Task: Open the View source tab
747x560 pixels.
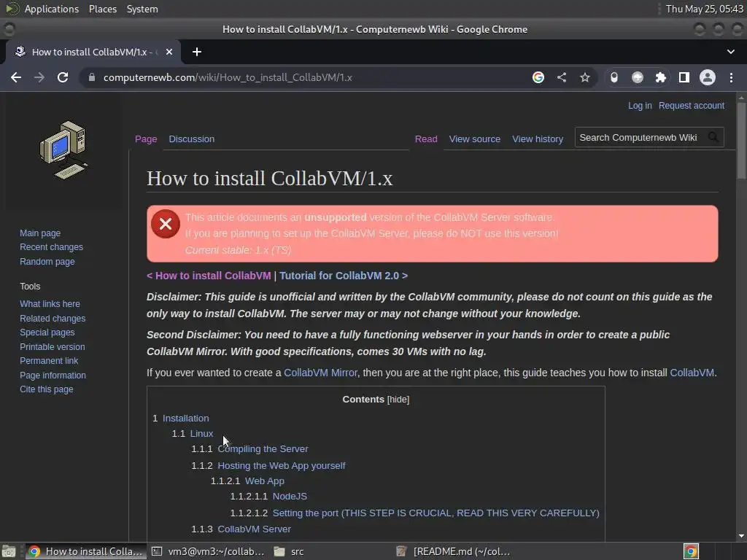Action: [x=474, y=139]
